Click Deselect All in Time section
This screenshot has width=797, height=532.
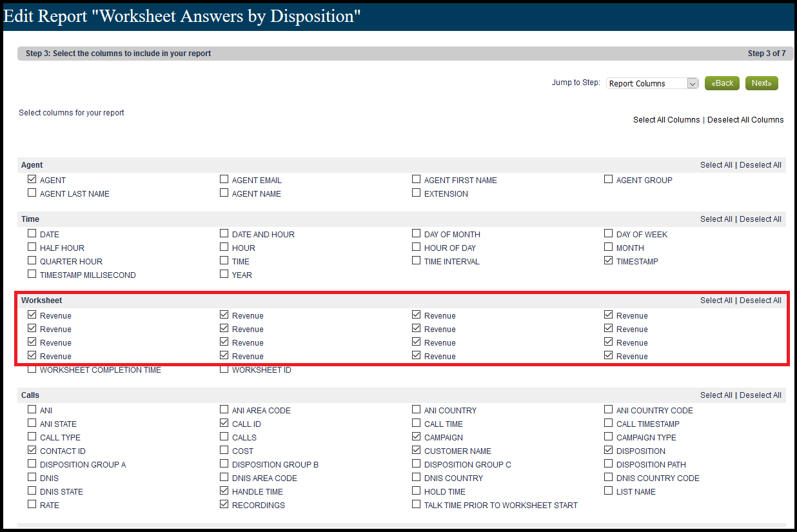click(760, 219)
